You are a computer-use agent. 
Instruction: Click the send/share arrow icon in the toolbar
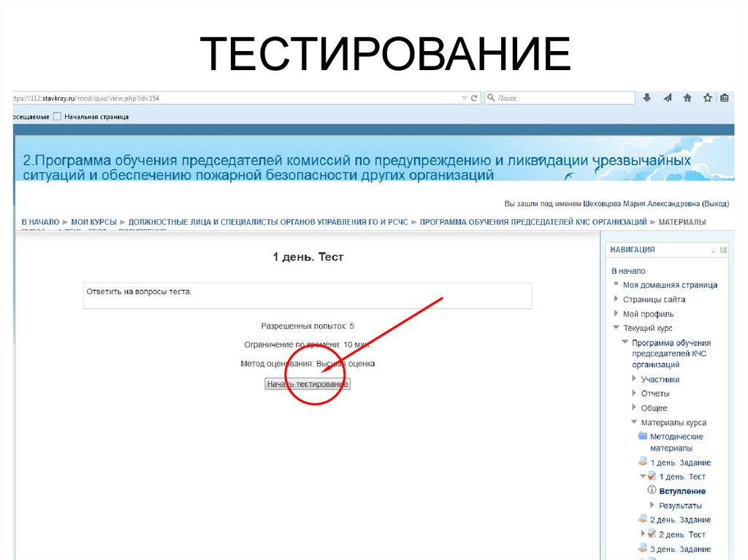667,97
